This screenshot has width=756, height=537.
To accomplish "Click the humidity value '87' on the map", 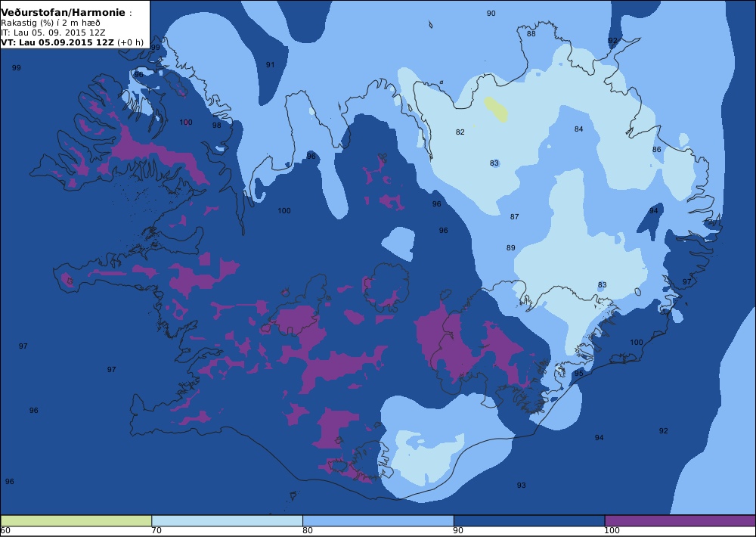I will pos(514,217).
